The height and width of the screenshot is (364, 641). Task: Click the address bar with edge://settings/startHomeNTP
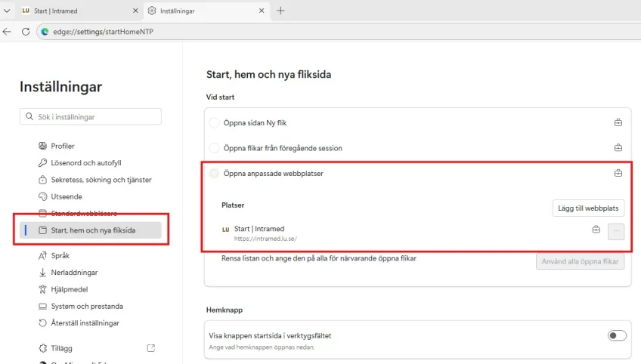click(339, 32)
